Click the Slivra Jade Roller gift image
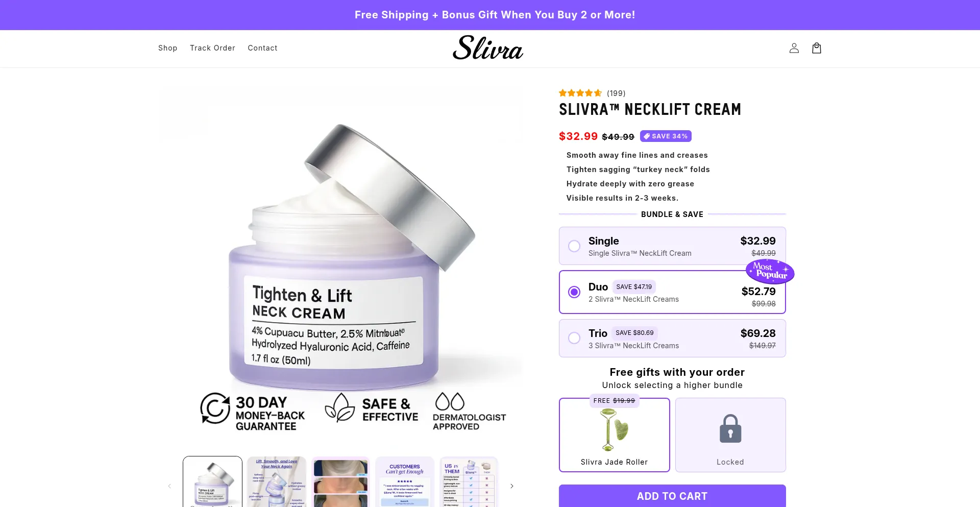Screen dimensions: 980x507 click(x=614, y=430)
